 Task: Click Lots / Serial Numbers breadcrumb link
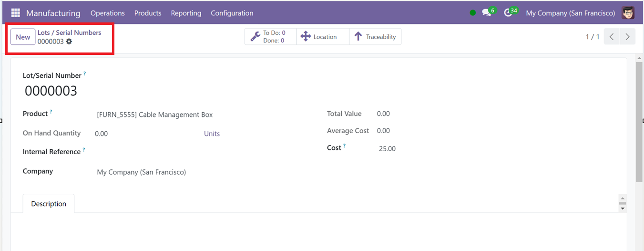(x=70, y=32)
